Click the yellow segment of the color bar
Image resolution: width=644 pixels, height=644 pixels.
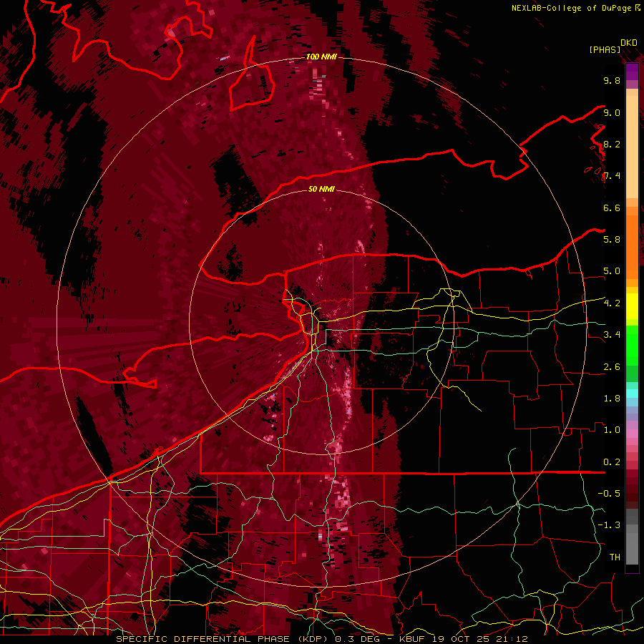(x=632, y=306)
